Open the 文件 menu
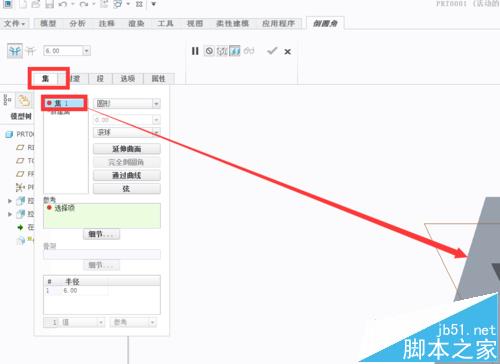The height and width of the screenshot is (364, 500). [14, 23]
